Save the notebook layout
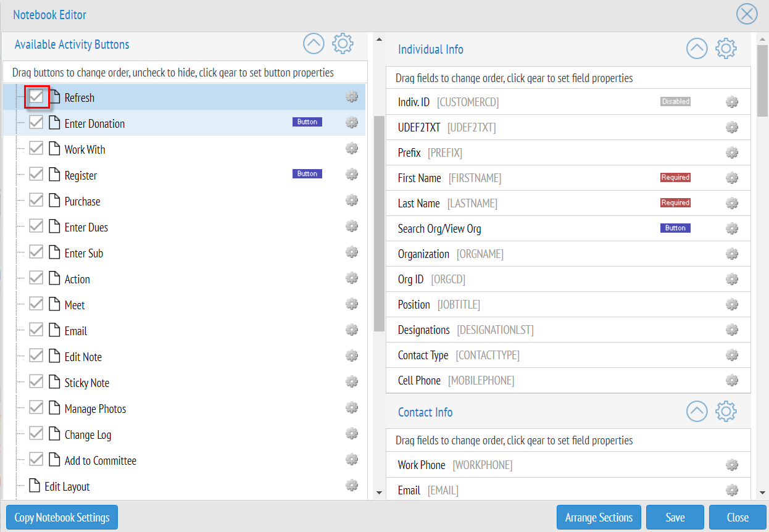The image size is (769, 532). click(675, 517)
